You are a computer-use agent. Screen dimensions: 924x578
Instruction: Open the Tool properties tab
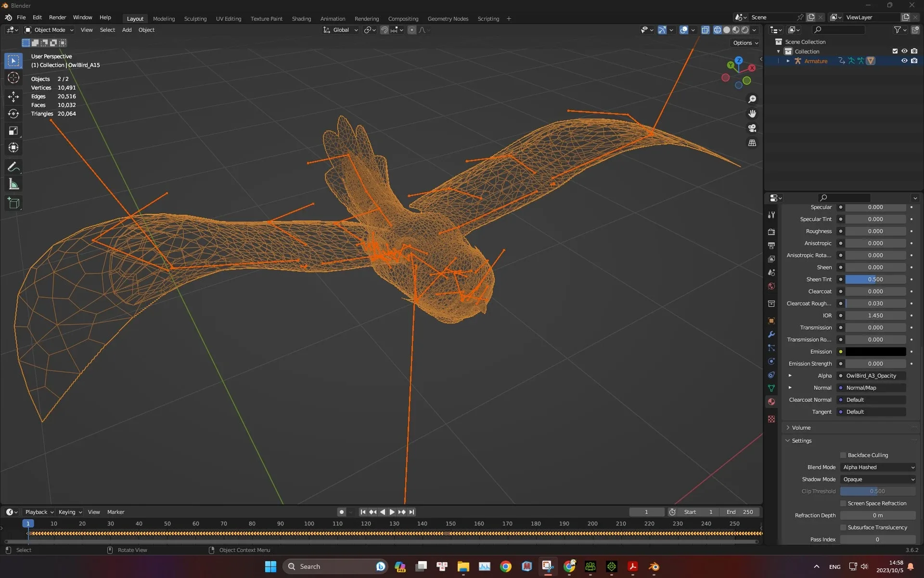771,215
